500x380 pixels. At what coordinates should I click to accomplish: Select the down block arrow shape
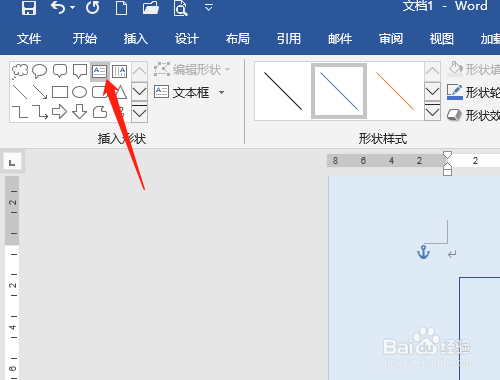click(x=80, y=112)
